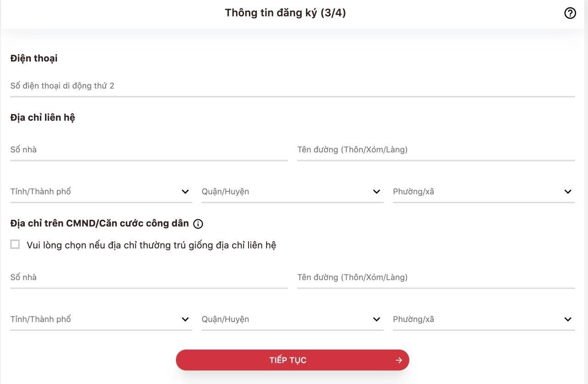The height and width of the screenshot is (384, 588).
Task: Click Số nhà field under Địa chỉ liên hệ
Action: click(x=149, y=150)
